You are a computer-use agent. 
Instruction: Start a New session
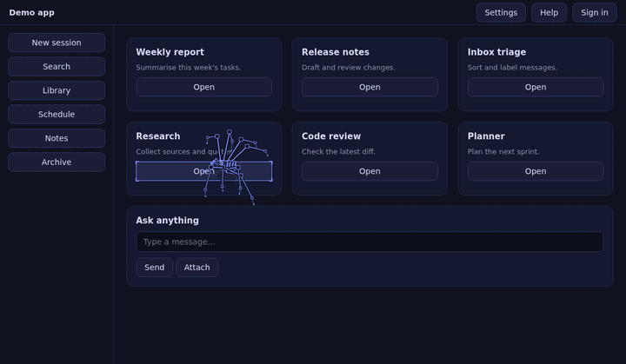pos(57,43)
